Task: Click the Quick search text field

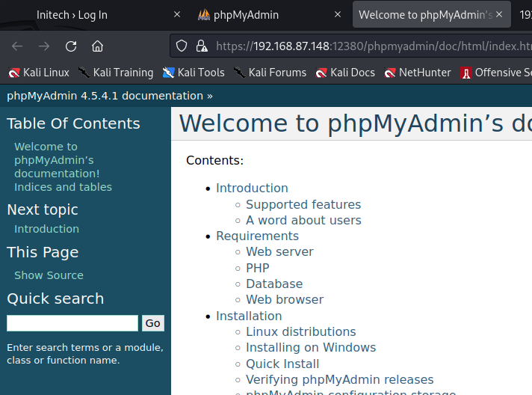Action: click(72, 323)
